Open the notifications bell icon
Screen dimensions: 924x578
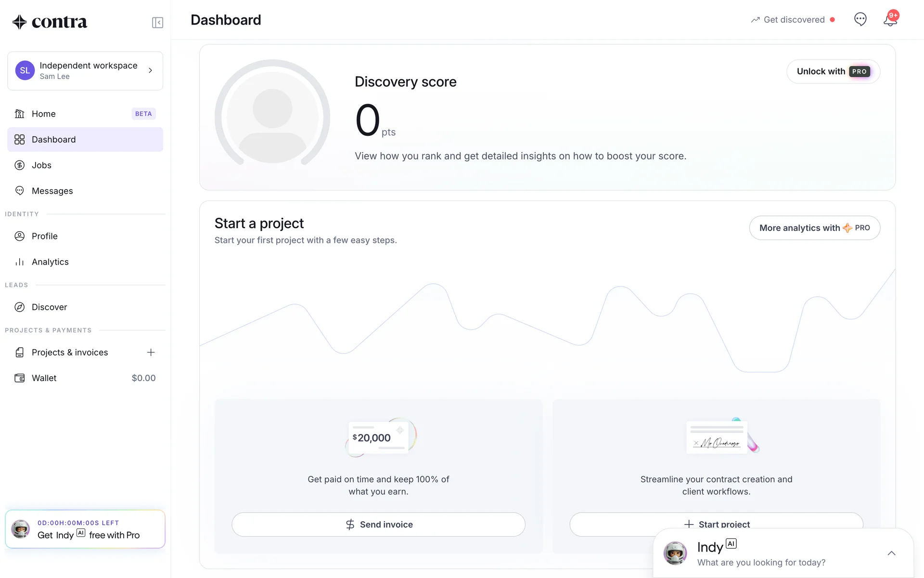tap(890, 20)
